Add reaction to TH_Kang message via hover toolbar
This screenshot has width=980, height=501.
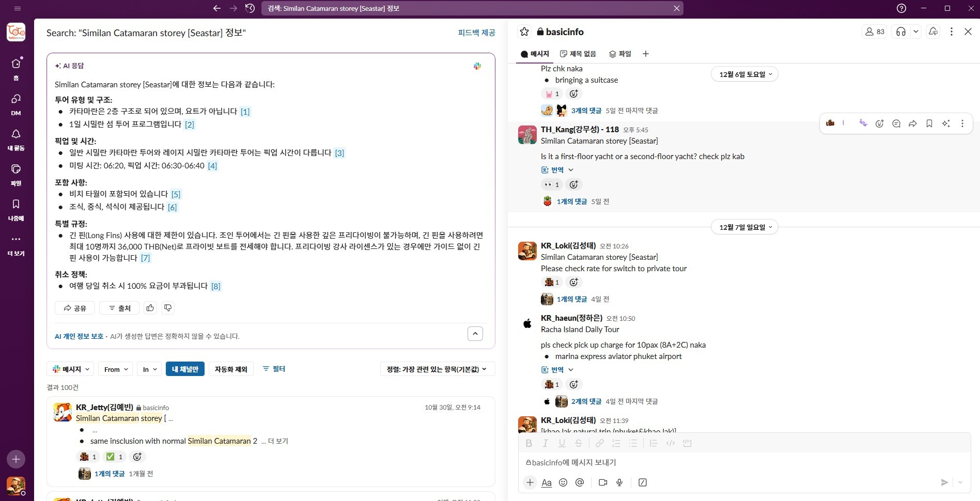880,123
